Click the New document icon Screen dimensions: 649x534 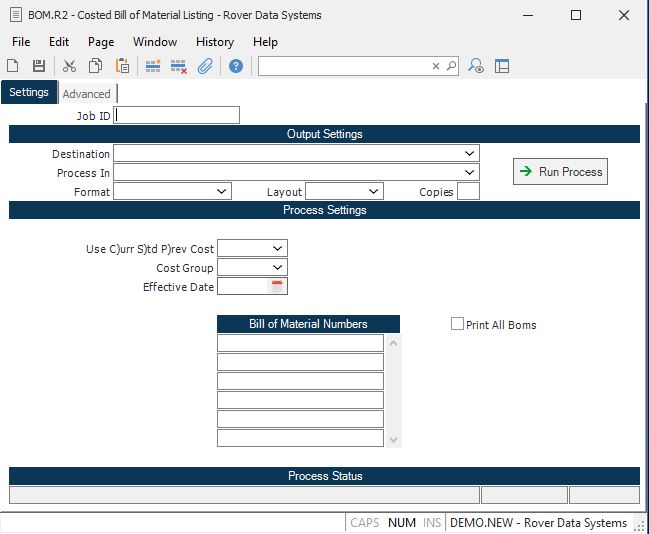13,66
